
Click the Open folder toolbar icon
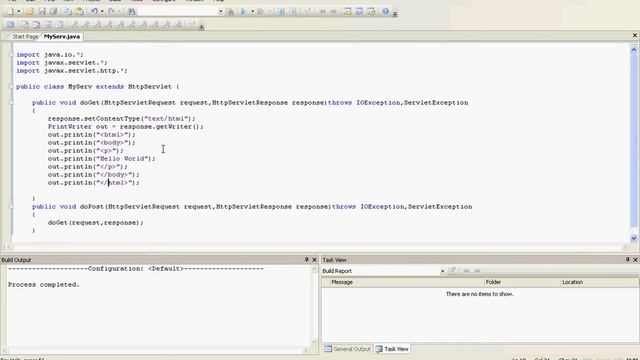[30, 11]
